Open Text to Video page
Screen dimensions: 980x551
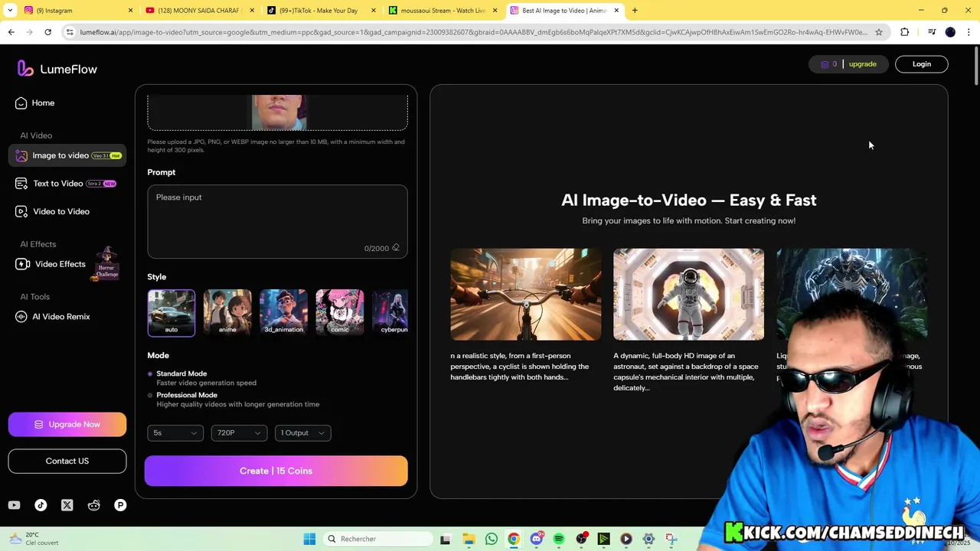coord(66,184)
